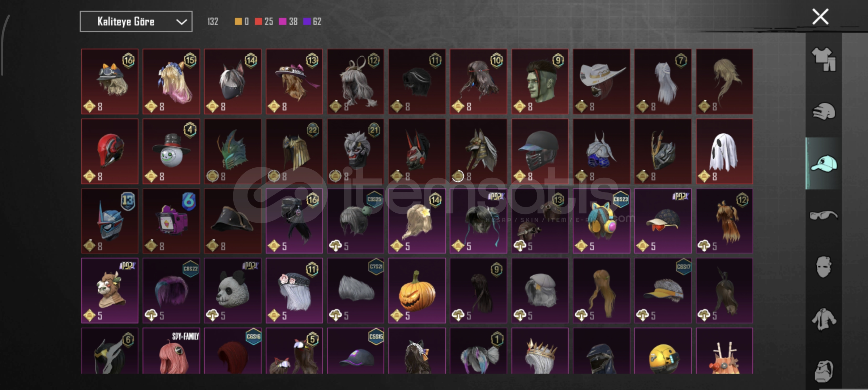
Task: Open the sunglasses category icon
Action: pyautogui.click(x=824, y=216)
